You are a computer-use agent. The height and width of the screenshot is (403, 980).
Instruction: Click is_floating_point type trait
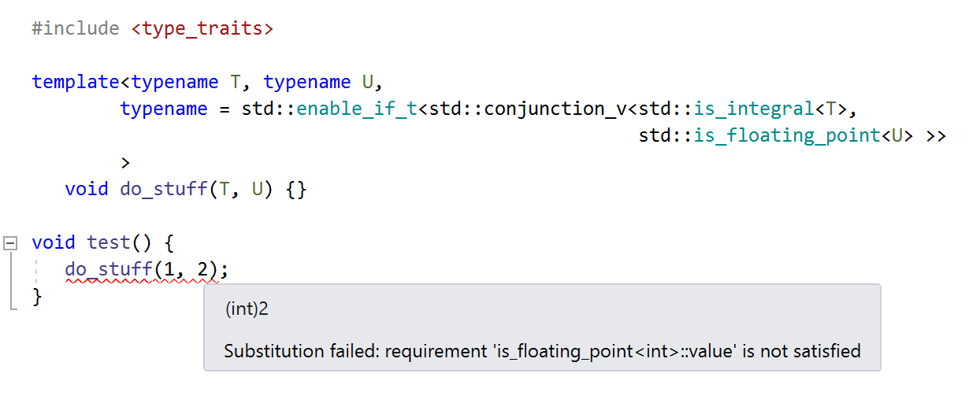[787, 135]
